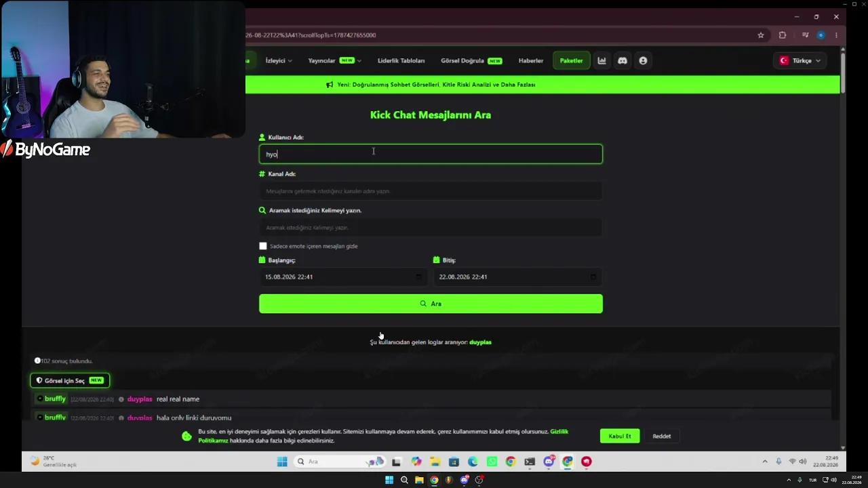Click the inner taskbar search box
This screenshot has width=868, height=488.
point(340,462)
